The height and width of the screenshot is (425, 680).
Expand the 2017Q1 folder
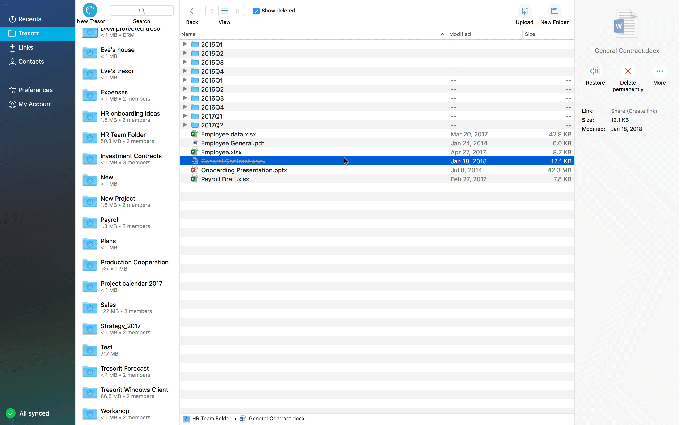pyautogui.click(x=185, y=116)
